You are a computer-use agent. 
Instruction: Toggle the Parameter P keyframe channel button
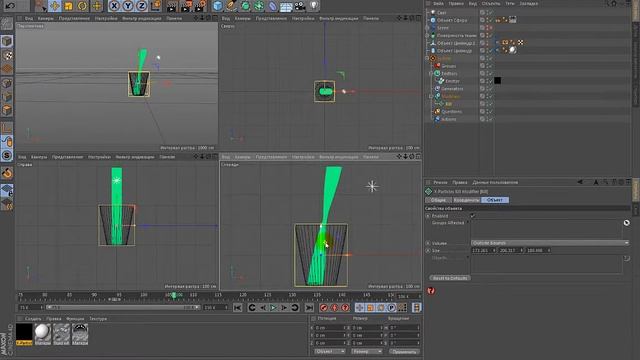pyautogui.click(x=391, y=308)
